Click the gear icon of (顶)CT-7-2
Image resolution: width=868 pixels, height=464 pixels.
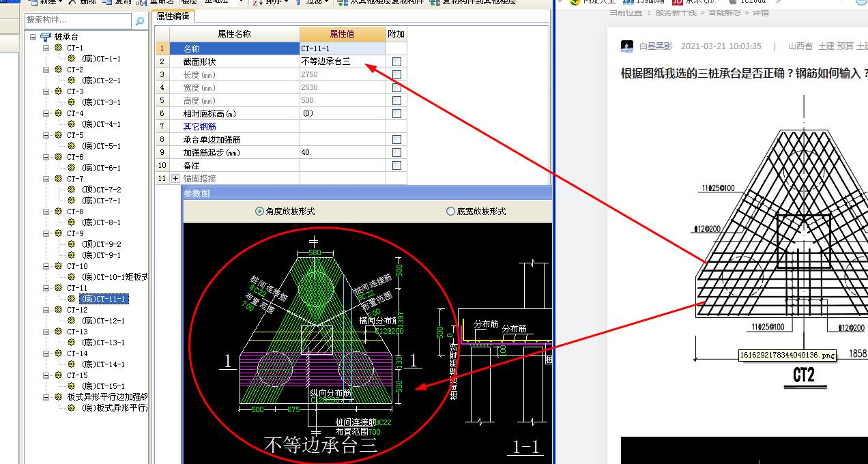click(x=72, y=190)
